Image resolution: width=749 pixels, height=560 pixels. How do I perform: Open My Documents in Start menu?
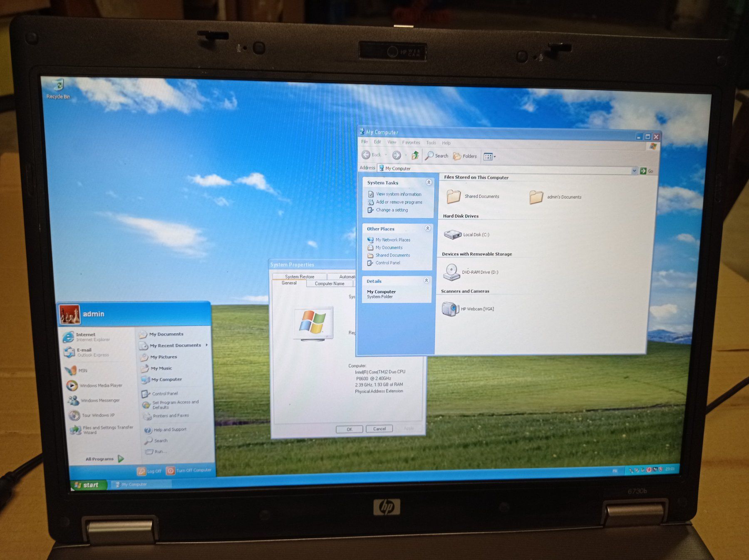point(161,334)
